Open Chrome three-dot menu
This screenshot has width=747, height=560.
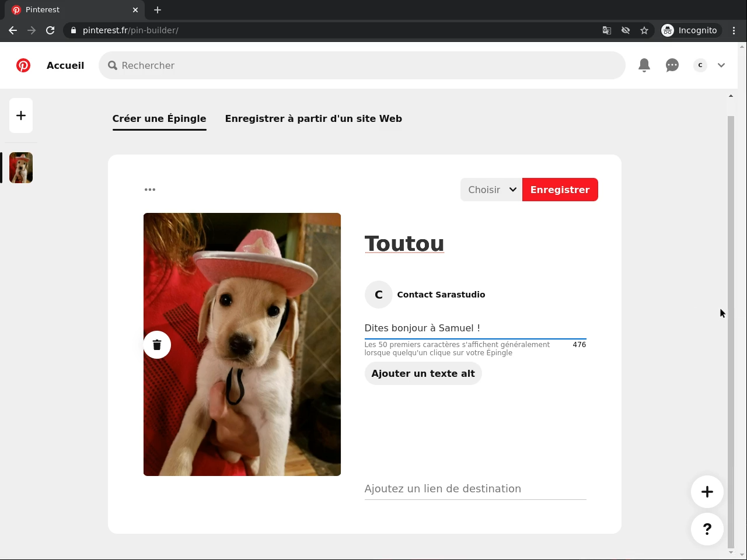pyautogui.click(x=734, y=30)
